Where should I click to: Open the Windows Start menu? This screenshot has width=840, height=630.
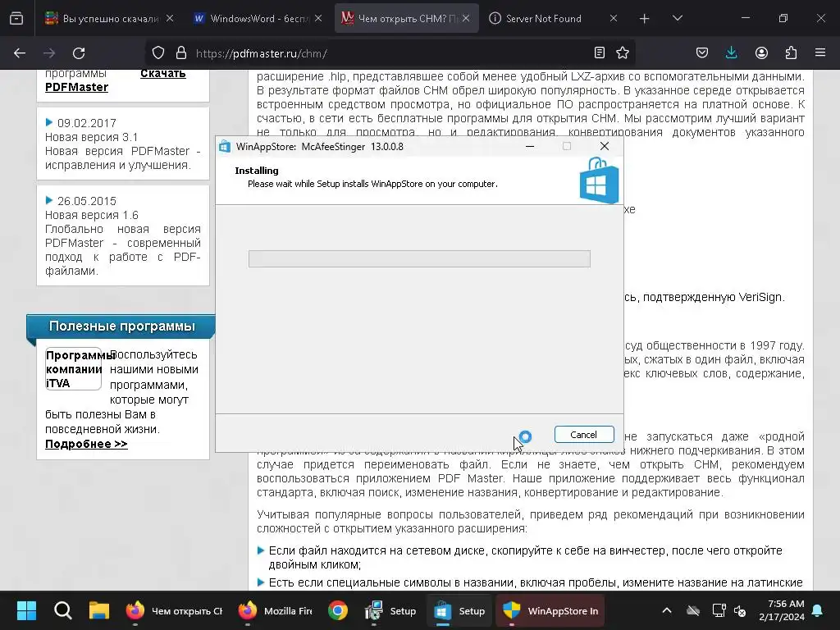click(x=26, y=610)
